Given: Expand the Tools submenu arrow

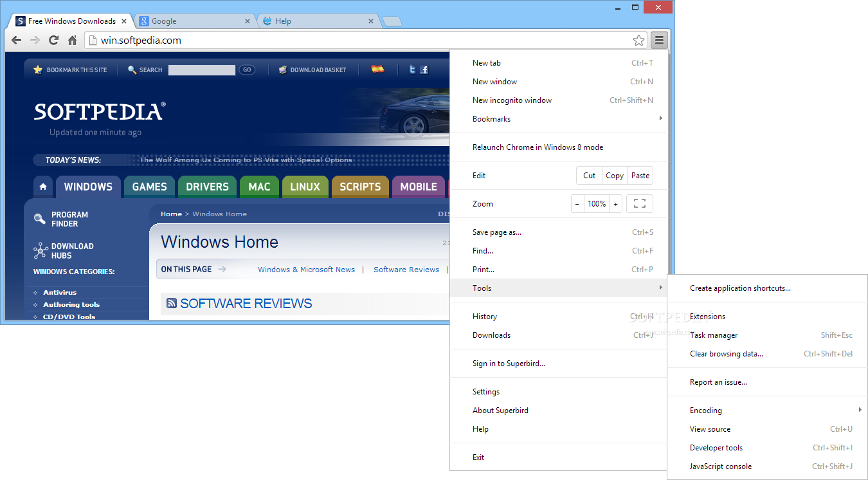Looking at the screenshot, I should point(660,288).
